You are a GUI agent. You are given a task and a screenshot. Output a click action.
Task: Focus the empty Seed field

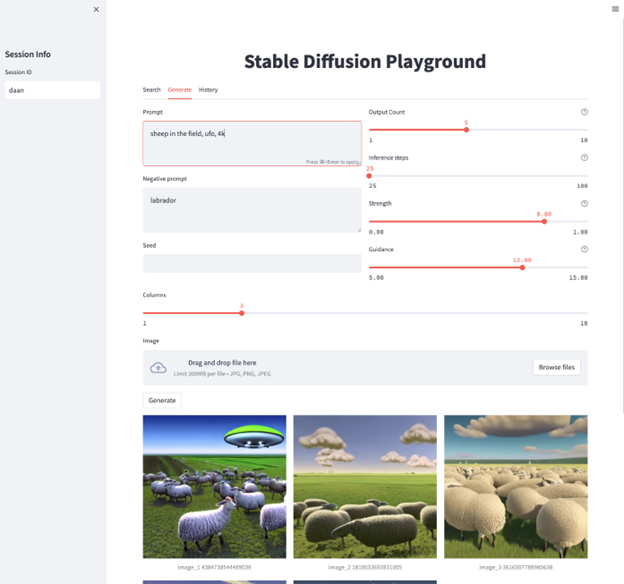(252, 263)
